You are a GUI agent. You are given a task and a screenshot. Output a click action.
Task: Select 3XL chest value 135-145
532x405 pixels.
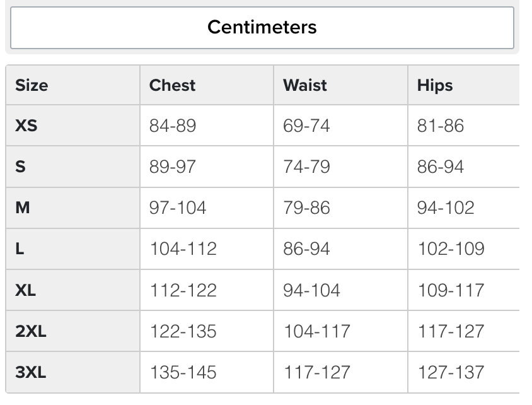coord(183,372)
